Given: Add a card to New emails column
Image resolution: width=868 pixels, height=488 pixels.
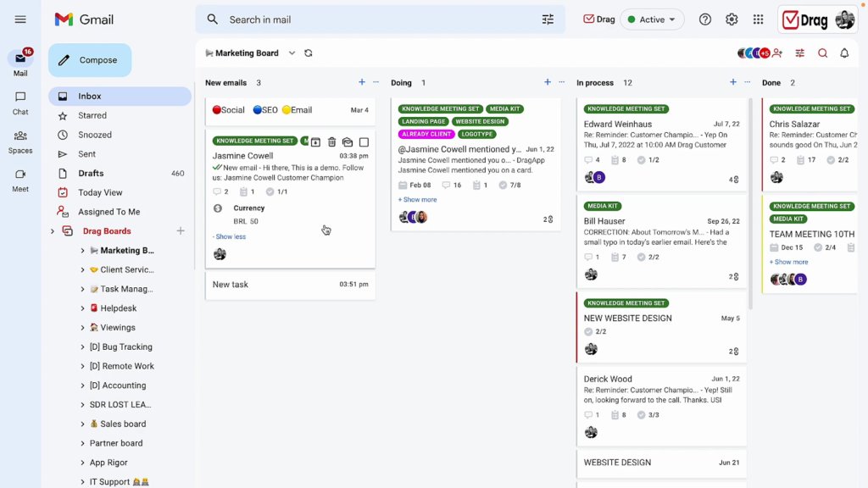Looking at the screenshot, I should [361, 82].
